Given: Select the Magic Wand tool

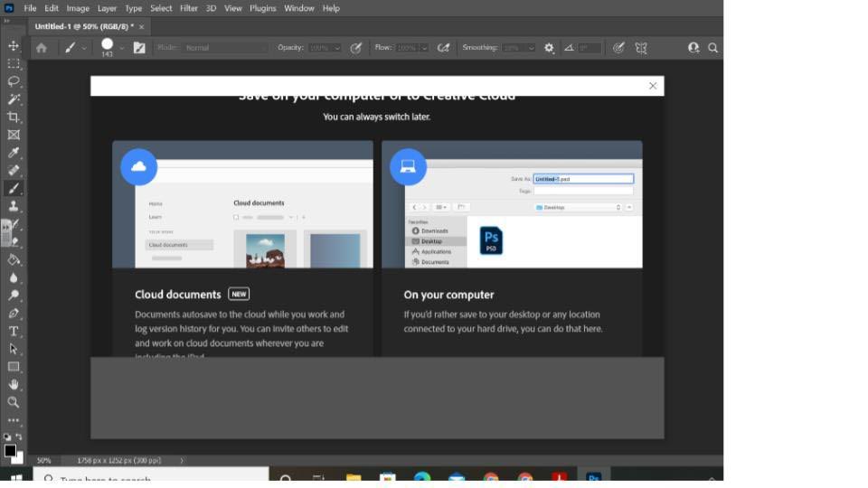Looking at the screenshot, I should click(x=14, y=99).
